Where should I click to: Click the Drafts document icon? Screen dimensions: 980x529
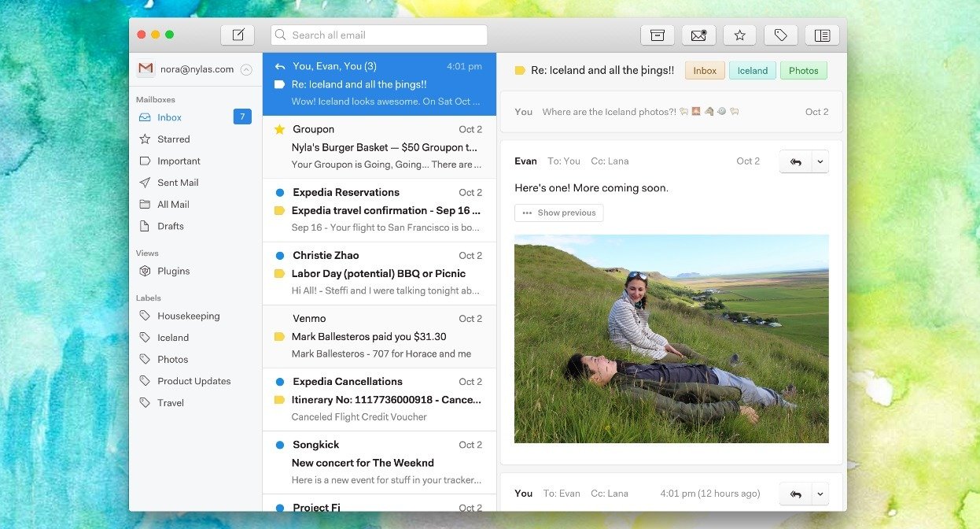coord(145,226)
